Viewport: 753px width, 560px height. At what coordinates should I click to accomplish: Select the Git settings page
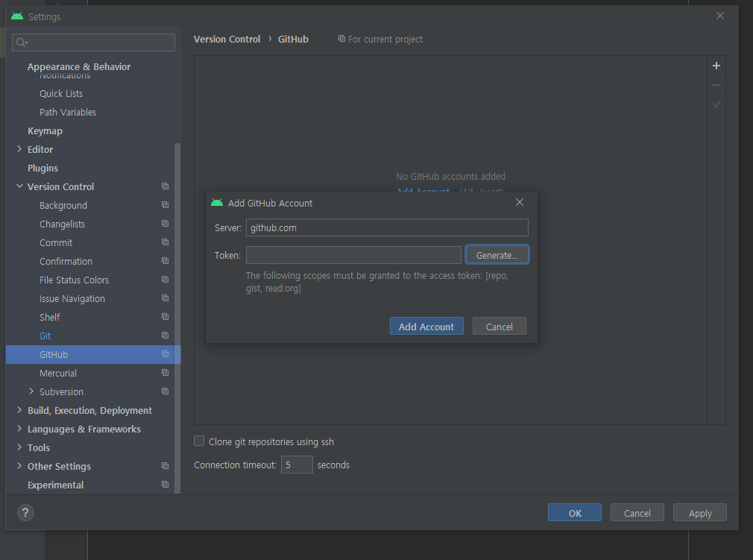pos(45,336)
